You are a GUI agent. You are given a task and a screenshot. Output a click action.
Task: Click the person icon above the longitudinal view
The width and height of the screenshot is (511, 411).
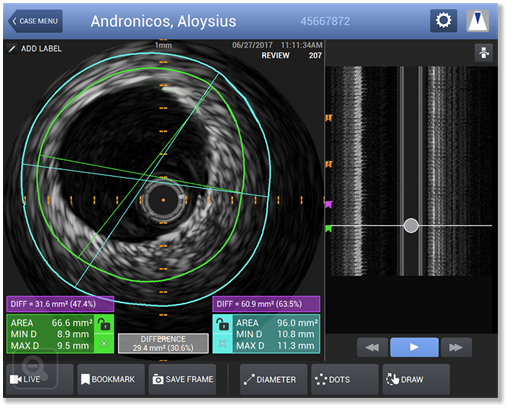point(484,53)
